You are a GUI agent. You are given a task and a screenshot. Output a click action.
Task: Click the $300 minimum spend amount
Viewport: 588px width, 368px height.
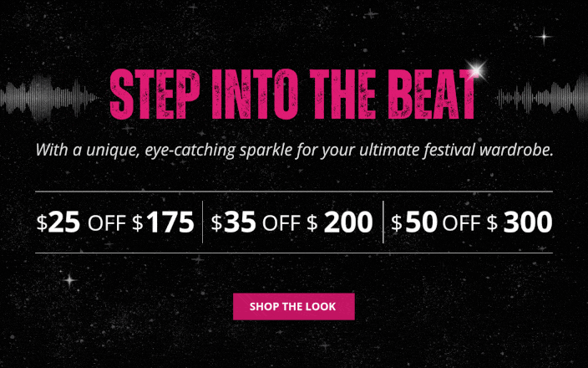click(527, 222)
